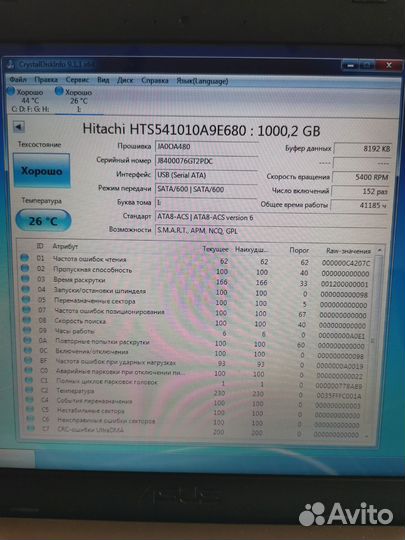
Task: Click the attribute list scrollbar up arrow
Action: 379,250
